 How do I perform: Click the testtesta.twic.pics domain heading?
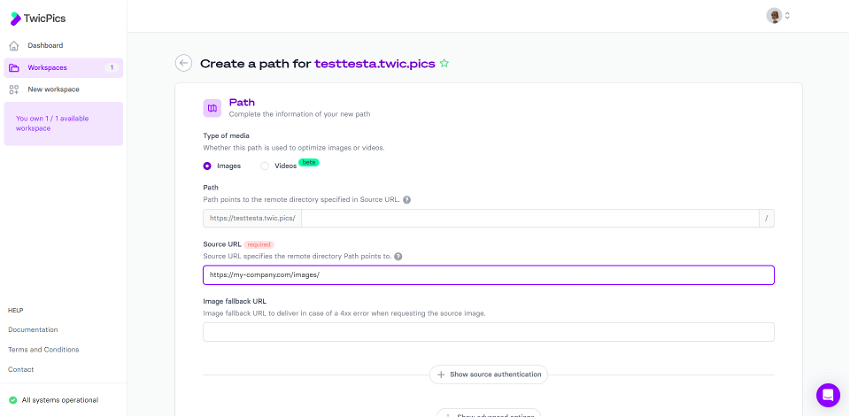[375, 63]
